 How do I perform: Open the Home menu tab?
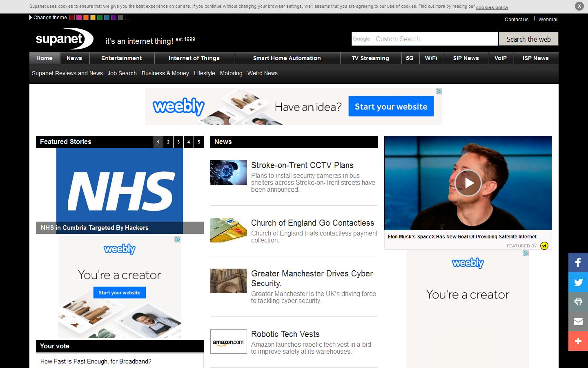45,58
